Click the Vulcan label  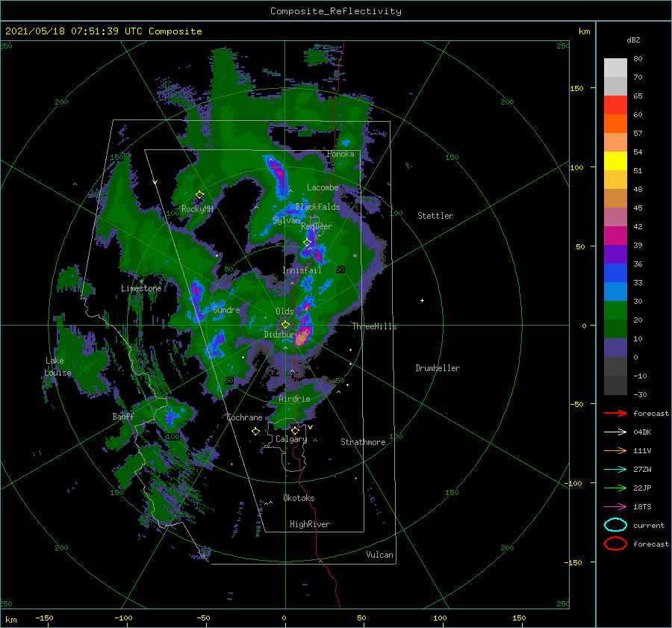(380, 555)
